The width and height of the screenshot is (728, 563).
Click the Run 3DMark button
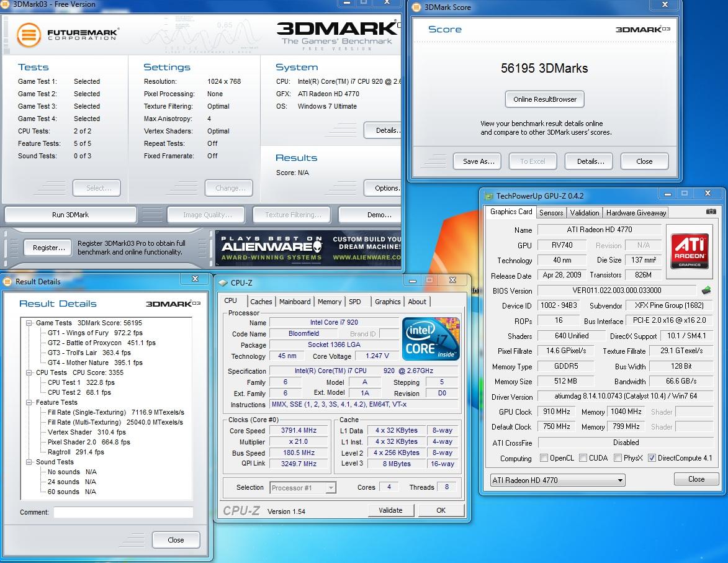71,215
